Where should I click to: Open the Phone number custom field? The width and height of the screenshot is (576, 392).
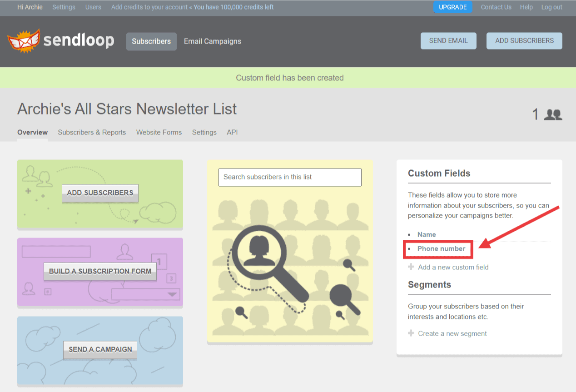tap(441, 249)
